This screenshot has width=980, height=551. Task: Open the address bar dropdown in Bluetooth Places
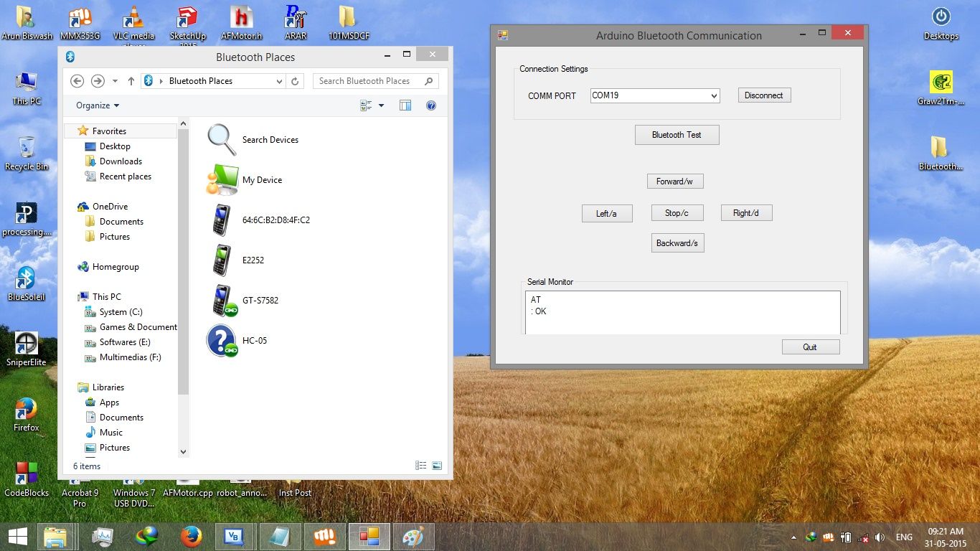(x=281, y=81)
